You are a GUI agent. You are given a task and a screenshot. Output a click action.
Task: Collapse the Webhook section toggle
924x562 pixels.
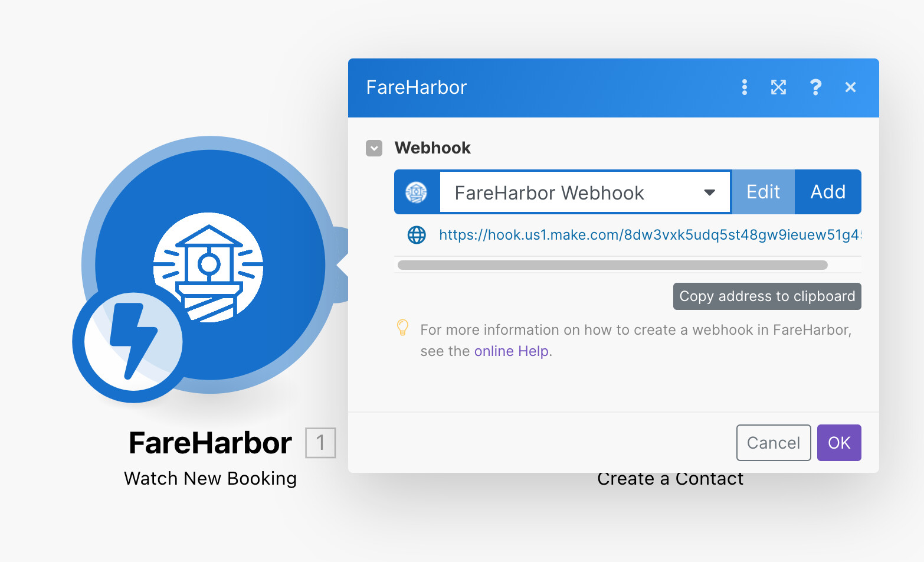(374, 148)
